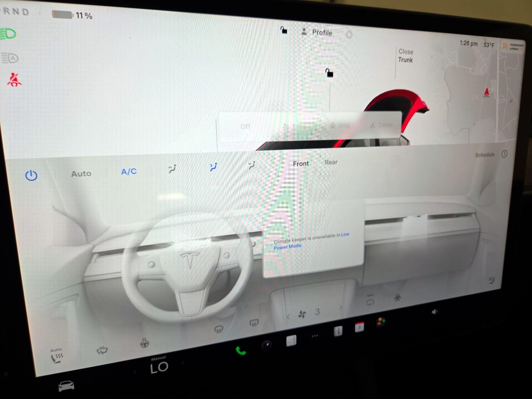This screenshot has height=399, width=532.
Task: Increase fan speed with the right chevron
Action: tap(340, 308)
